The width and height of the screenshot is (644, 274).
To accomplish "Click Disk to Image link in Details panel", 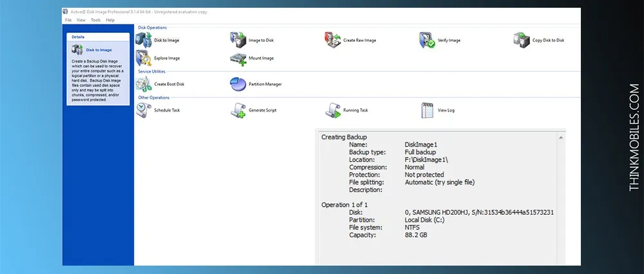I will (x=99, y=50).
